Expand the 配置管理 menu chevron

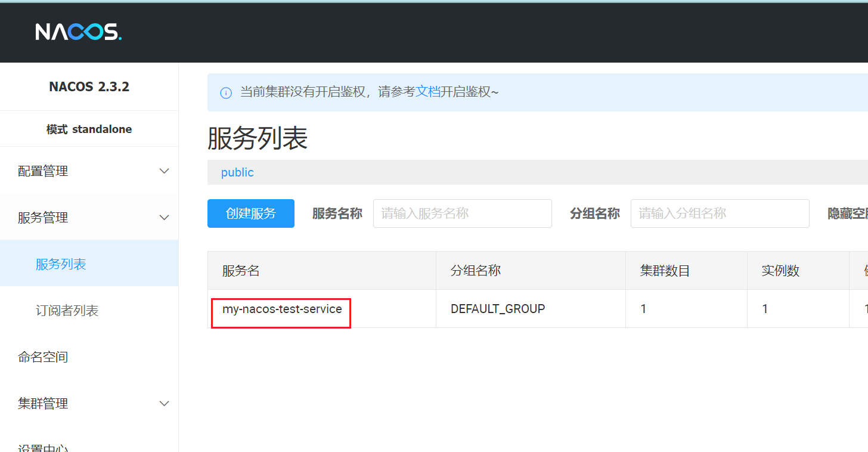pos(165,171)
